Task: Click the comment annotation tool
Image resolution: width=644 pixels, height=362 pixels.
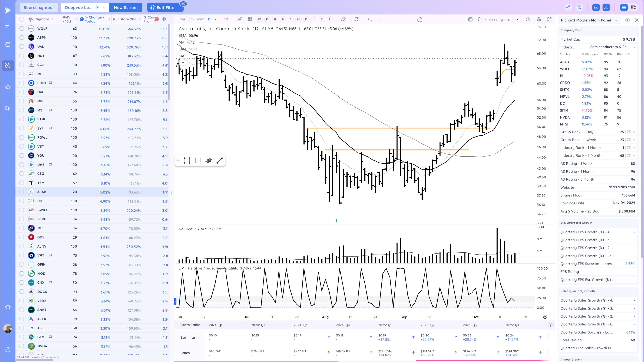Action: coord(198,160)
